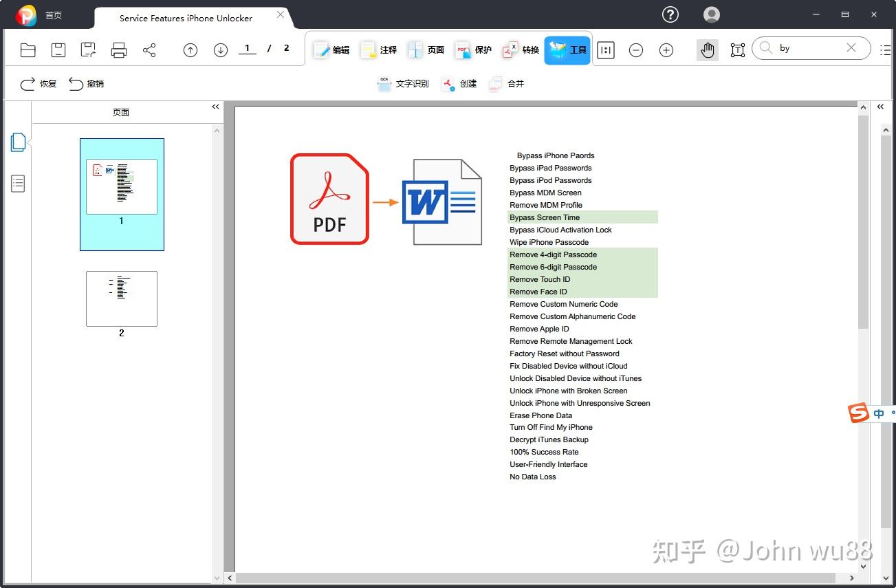Click 恢复 (Redo) button
The height and width of the screenshot is (588, 896).
pyautogui.click(x=39, y=84)
